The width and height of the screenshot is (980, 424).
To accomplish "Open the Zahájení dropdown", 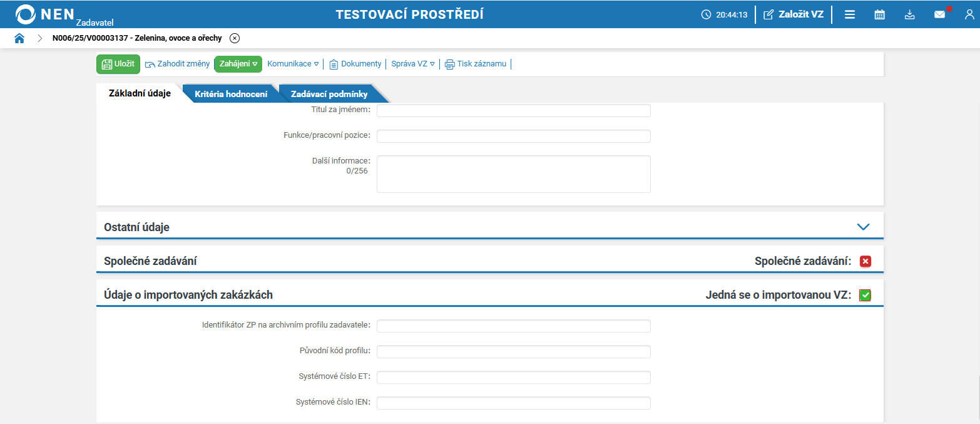I will (238, 64).
